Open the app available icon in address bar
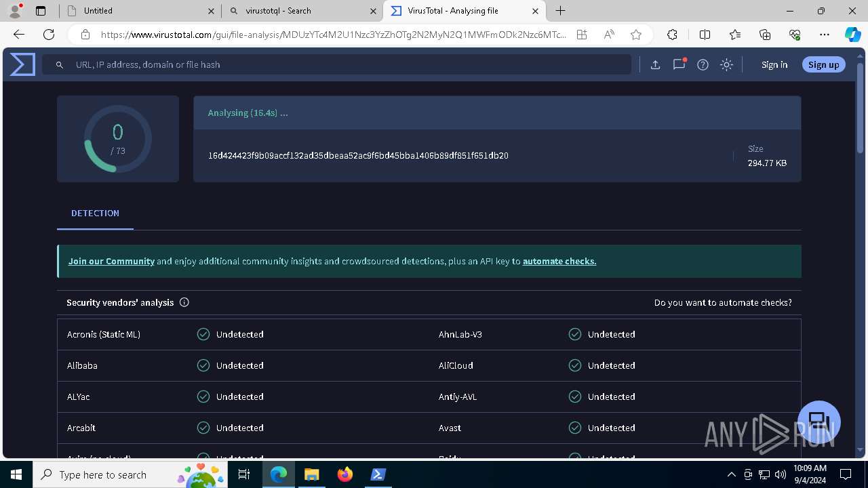This screenshot has width=868, height=488. tap(582, 35)
